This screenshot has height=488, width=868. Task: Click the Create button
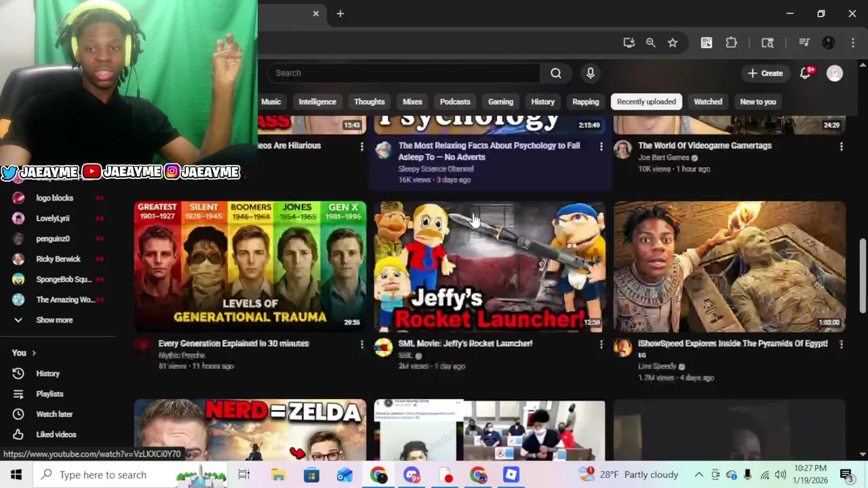765,73
